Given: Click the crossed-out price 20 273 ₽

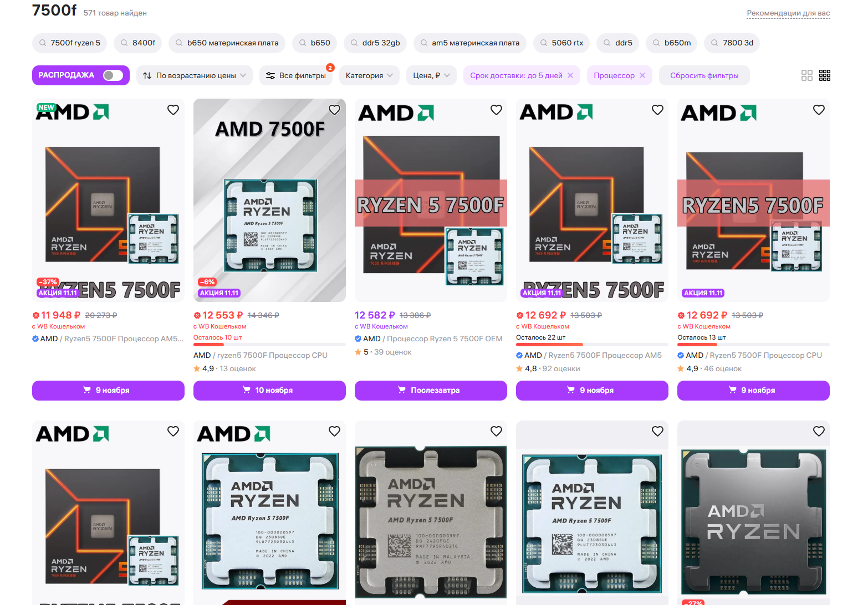Looking at the screenshot, I should coord(101,315).
